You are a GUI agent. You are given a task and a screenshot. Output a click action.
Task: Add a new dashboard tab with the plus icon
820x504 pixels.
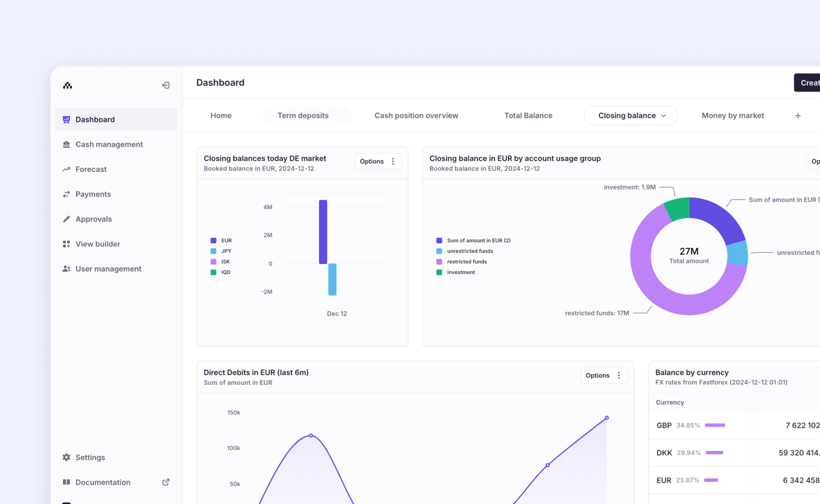pos(798,116)
